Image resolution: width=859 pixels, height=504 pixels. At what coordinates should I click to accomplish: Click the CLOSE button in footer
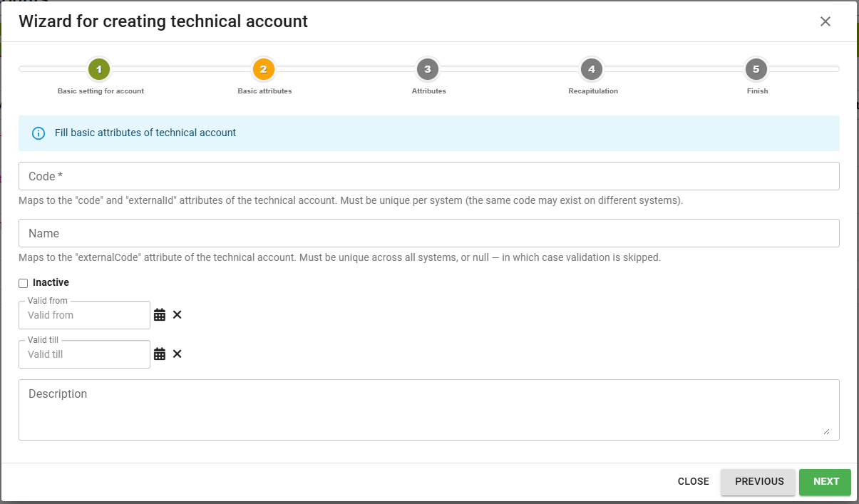click(x=694, y=482)
